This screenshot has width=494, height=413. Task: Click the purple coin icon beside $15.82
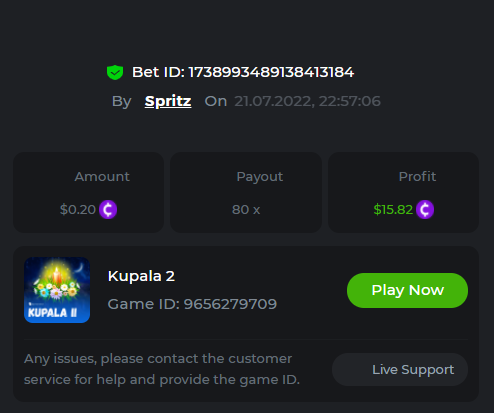pyautogui.click(x=425, y=210)
